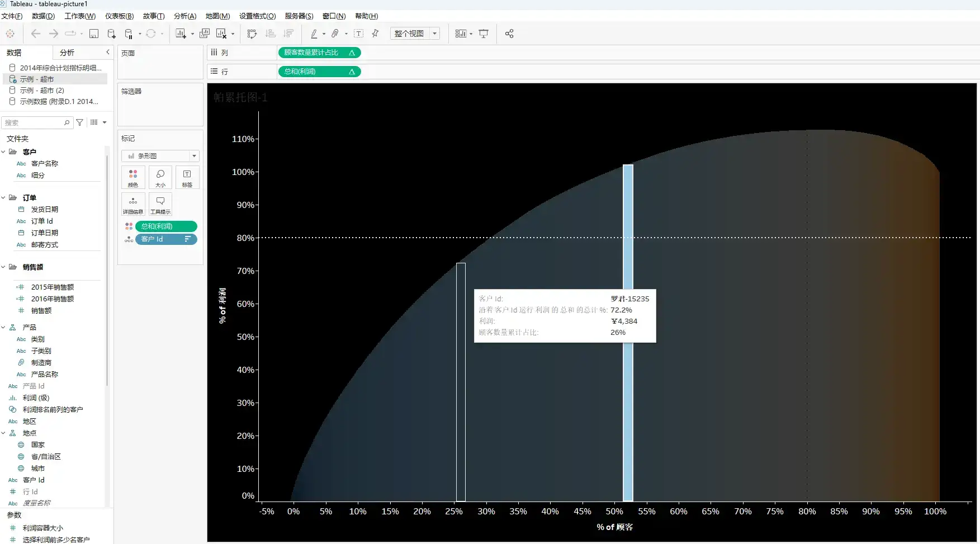
Task: Click the filter icon beside search box
Action: click(x=80, y=122)
